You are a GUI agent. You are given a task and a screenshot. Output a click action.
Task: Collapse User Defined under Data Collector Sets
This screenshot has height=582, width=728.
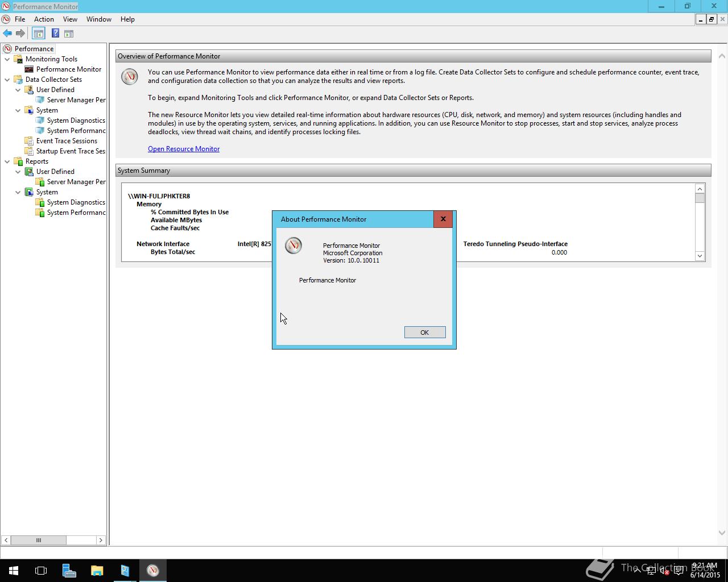18,90
